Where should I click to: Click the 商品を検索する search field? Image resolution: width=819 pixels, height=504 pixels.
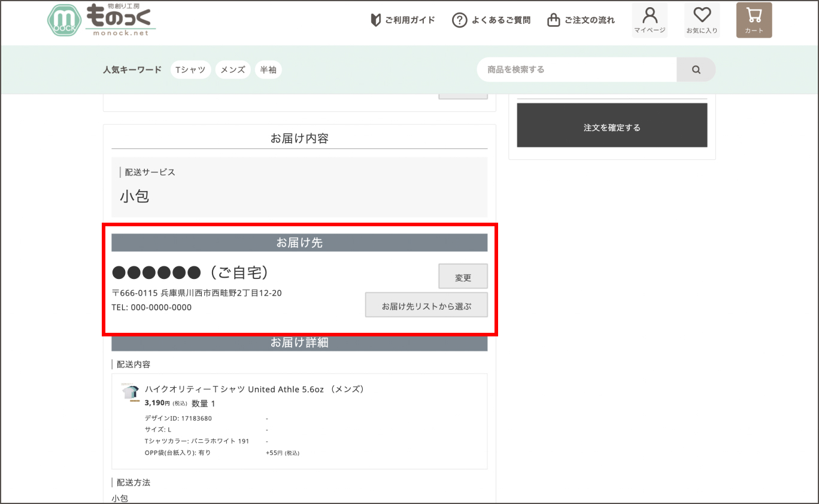(576, 69)
